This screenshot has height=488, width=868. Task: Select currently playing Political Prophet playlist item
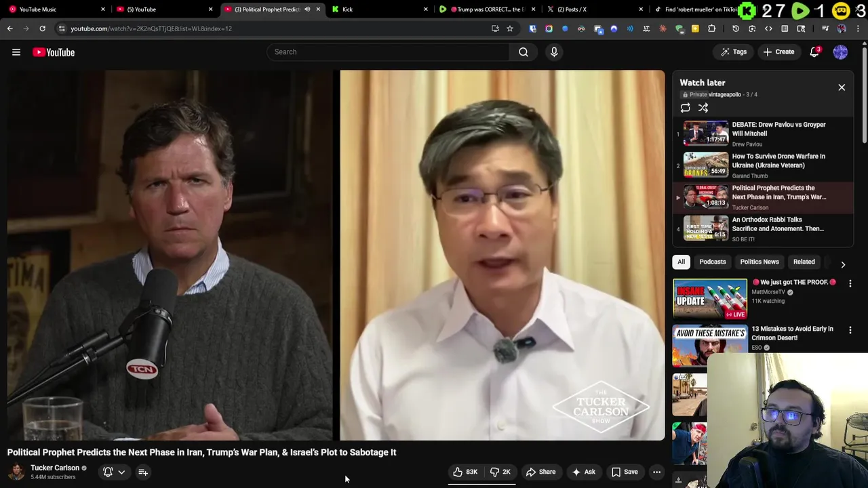point(763,197)
